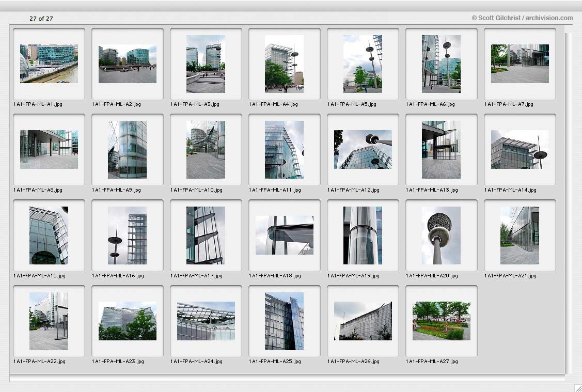Viewport: 582px width, 392px height.
Task: Open the thumbnail image for 1A1-FPA-ML-A19.jpg
Action: point(363,236)
